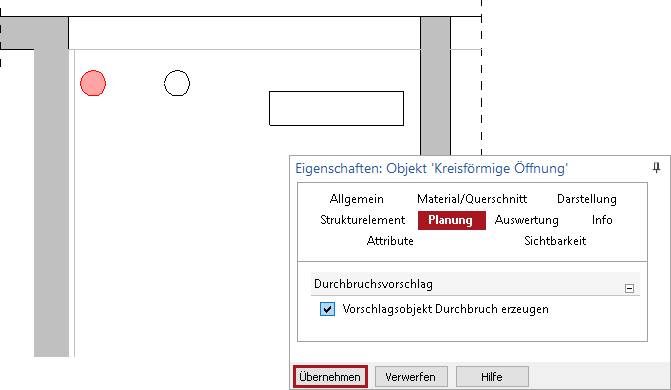
Task: Go to the Strukturelement tab
Action: (x=362, y=220)
